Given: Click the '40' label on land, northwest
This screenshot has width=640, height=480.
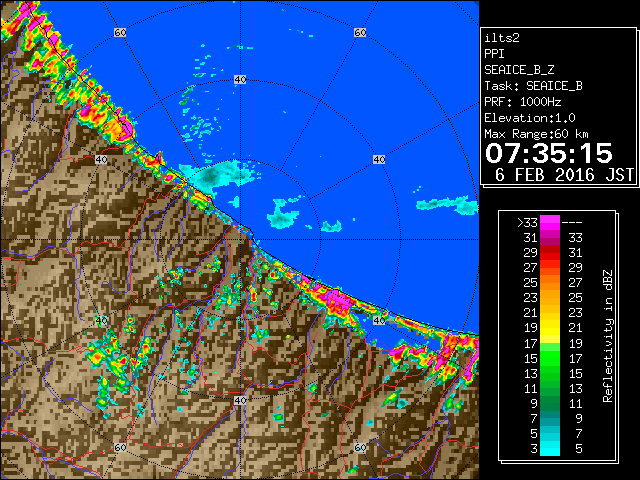Looking at the screenshot, I should tap(101, 160).
